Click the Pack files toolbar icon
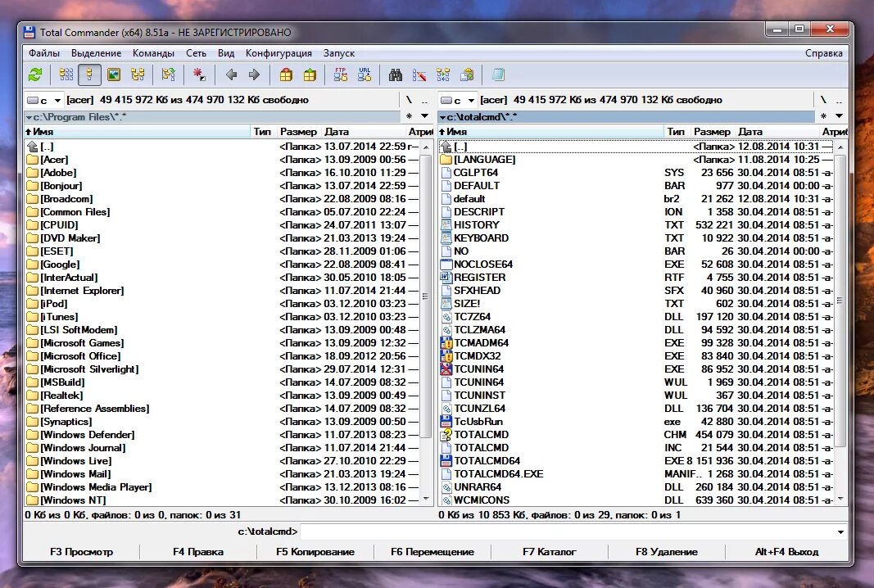The height and width of the screenshot is (588, 874). [x=286, y=75]
